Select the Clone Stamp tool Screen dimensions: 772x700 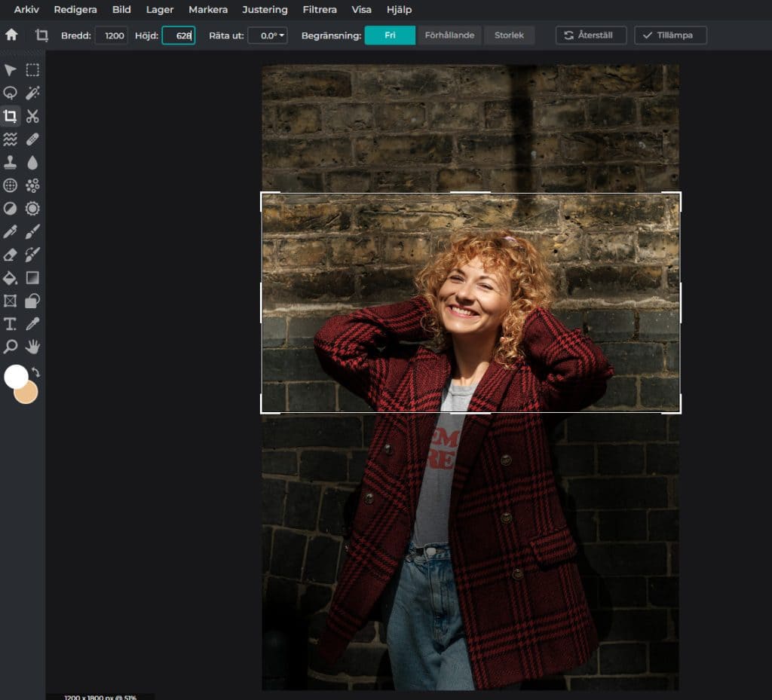[11, 162]
